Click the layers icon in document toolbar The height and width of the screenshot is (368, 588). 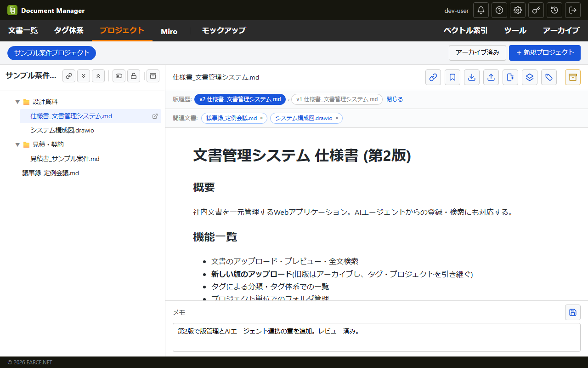coord(530,77)
